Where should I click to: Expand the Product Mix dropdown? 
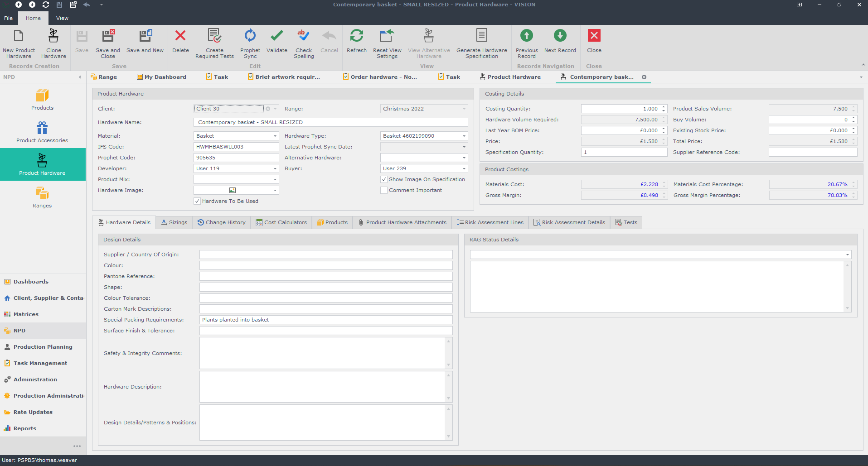tap(275, 179)
